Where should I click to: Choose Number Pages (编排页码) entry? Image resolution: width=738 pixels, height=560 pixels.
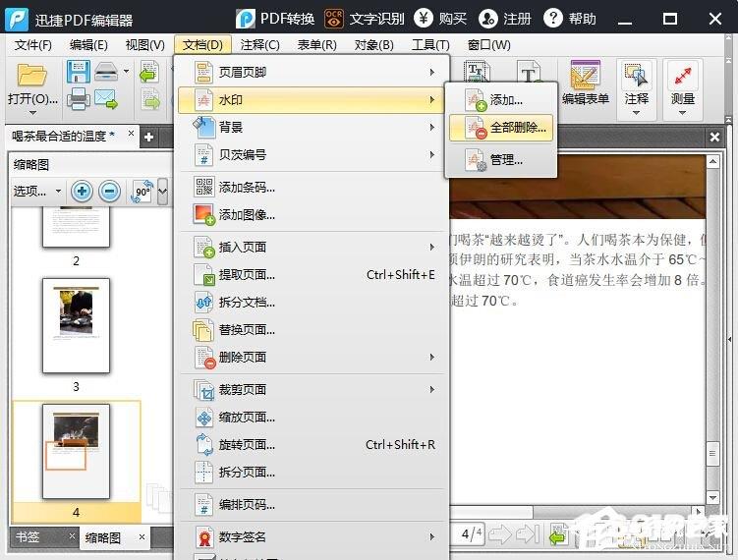click(x=312, y=504)
